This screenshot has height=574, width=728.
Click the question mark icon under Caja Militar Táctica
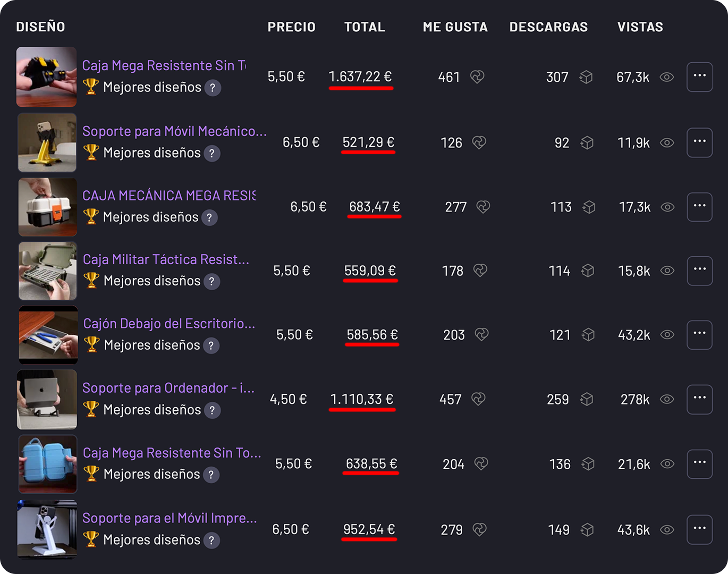[211, 281]
